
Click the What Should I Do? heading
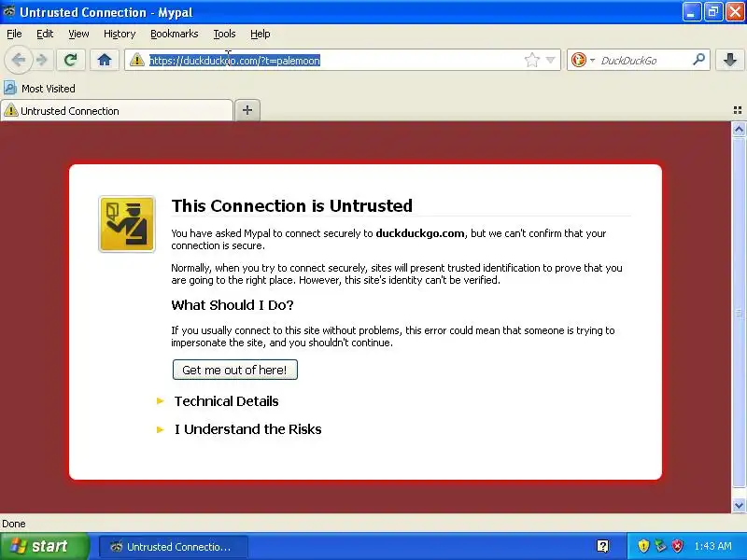point(233,305)
